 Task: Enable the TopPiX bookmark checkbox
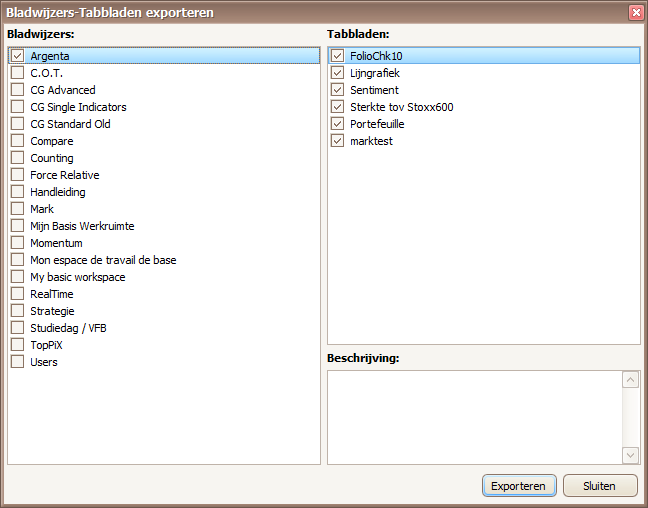point(17,345)
